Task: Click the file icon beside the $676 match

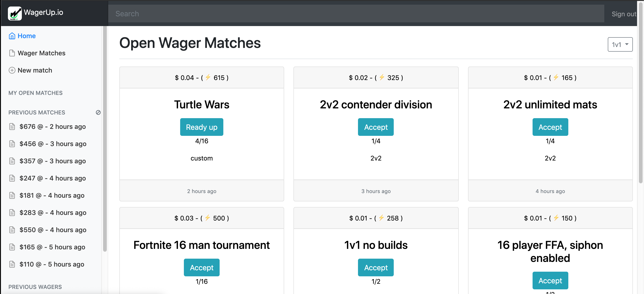Action: pos(12,127)
